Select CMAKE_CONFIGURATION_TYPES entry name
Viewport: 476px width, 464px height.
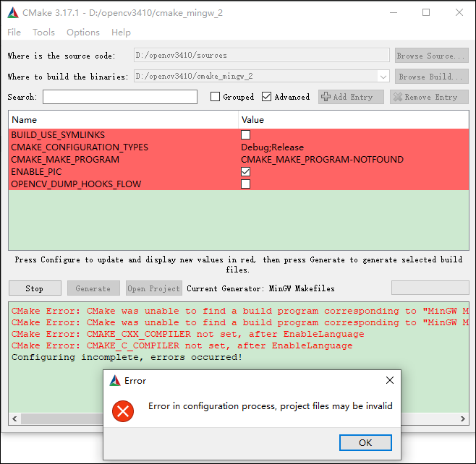tap(80, 147)
